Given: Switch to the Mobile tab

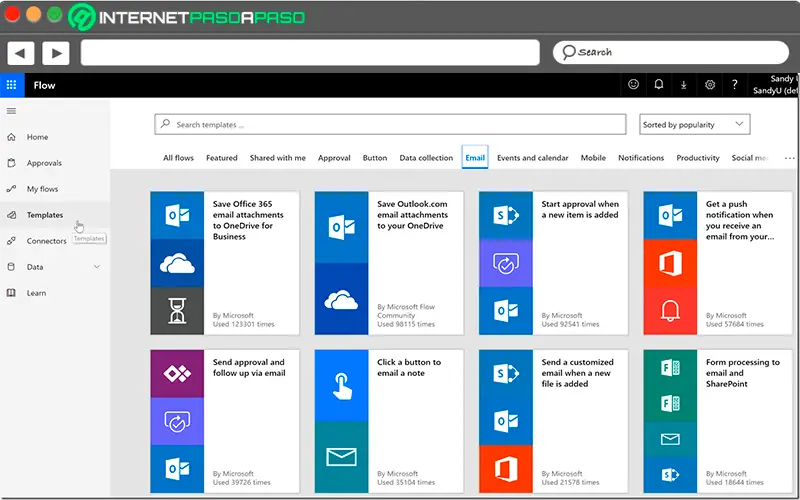Looking at the screenshot, I should [593, 158].
